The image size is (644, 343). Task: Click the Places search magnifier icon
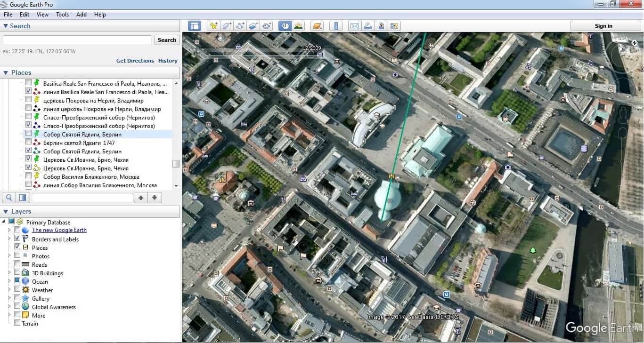pos(9,198)
